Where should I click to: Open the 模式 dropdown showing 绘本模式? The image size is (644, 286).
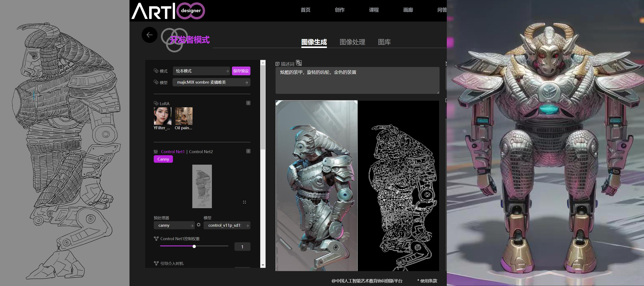(201, 71)
